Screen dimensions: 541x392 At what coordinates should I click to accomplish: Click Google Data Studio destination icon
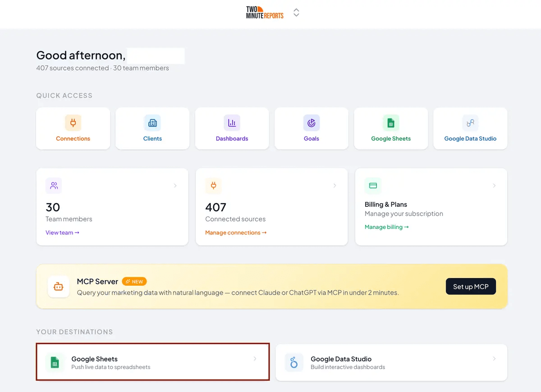294,362
